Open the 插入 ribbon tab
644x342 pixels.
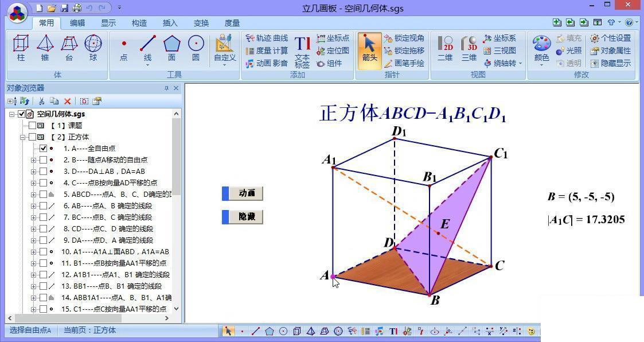[x=170, y=23]
